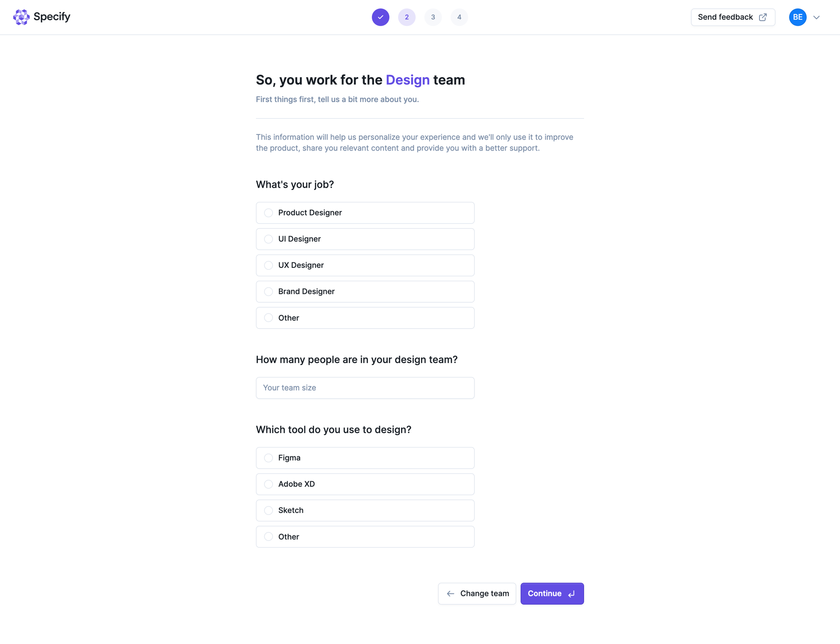Select the Brand Designer radio button
The width and height of the screenshot is (840, 644).
[x=268, y=292]
